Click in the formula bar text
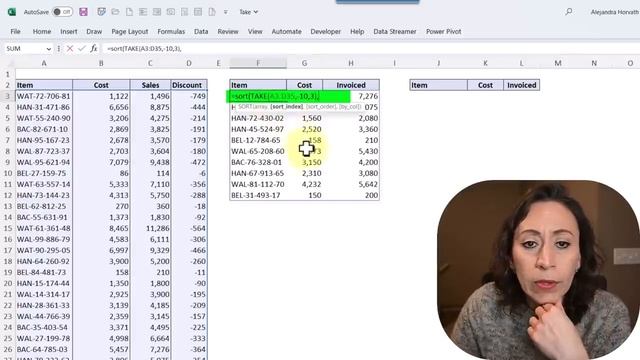The width and height of the screenshot is (640, 360). [x=144, y=49]
